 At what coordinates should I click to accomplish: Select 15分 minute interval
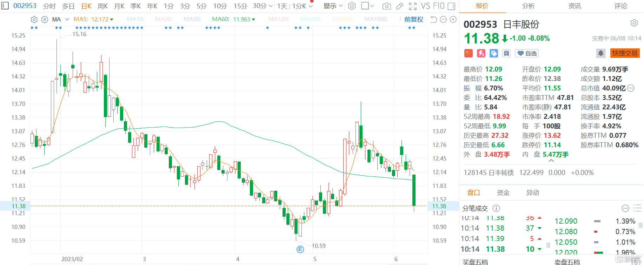[x=240, y=6]
